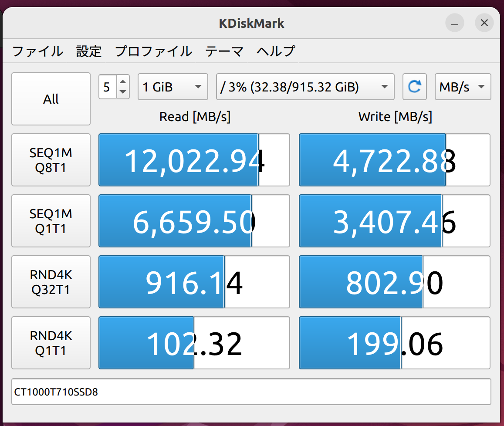Run the RND4K Q1T1 test
The width and height of the screenshot is (504, 426).
(51, 343)
